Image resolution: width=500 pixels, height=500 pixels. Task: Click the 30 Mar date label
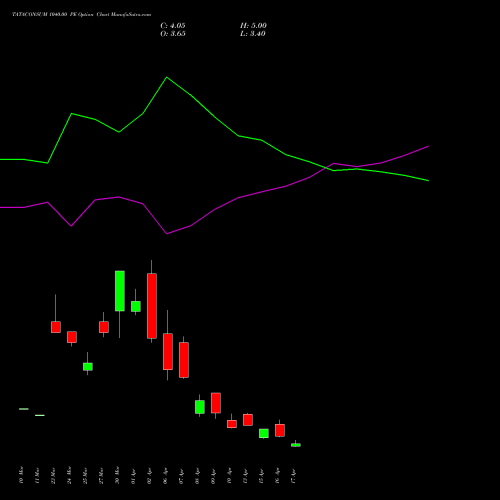coord(117,476)
